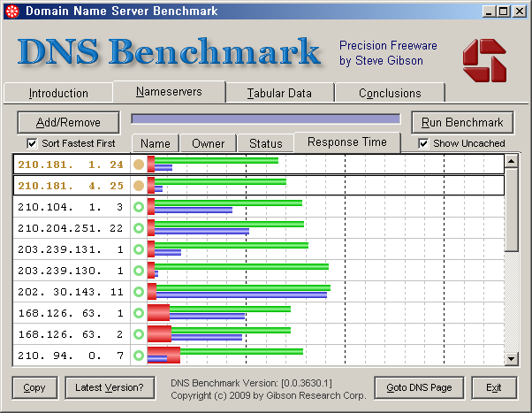Viewport: 532px width, 413px height.
Task: Click the Add/Remove button
Action: (68, 122)
